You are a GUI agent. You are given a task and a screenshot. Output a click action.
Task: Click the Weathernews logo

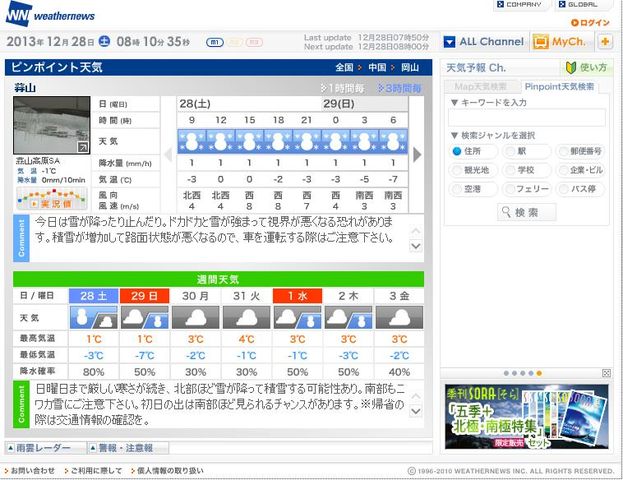[50, 14]
